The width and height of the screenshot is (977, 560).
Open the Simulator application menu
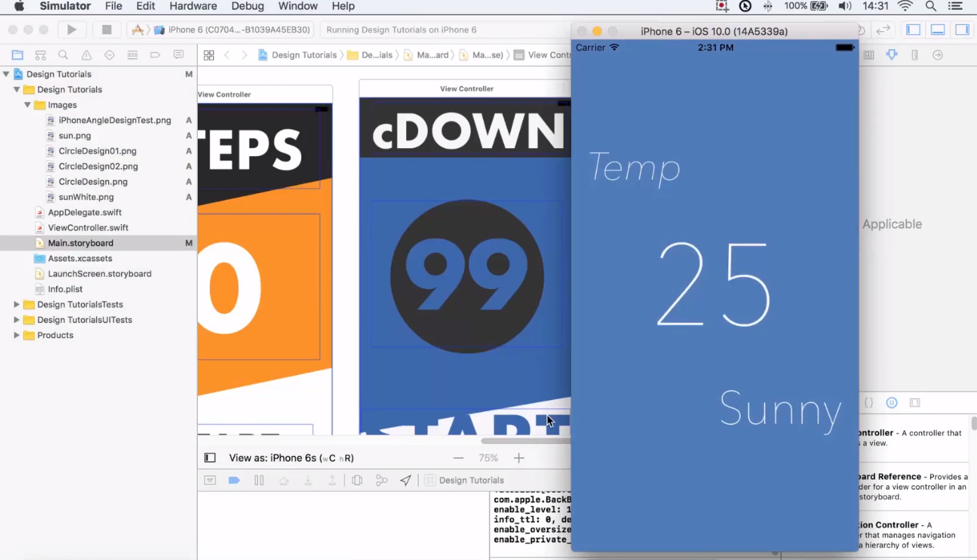tap(65, 6)
